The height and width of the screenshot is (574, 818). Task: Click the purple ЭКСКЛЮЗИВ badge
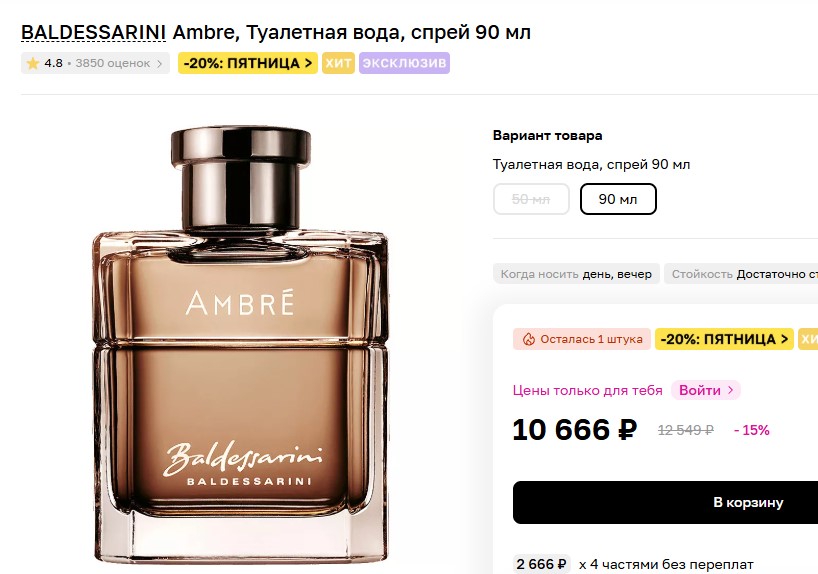pyautogui.click(x=404, y=63)
